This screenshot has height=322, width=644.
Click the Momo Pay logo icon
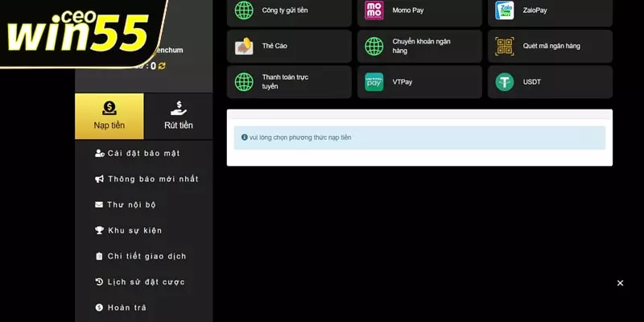(x=374, y=10)
